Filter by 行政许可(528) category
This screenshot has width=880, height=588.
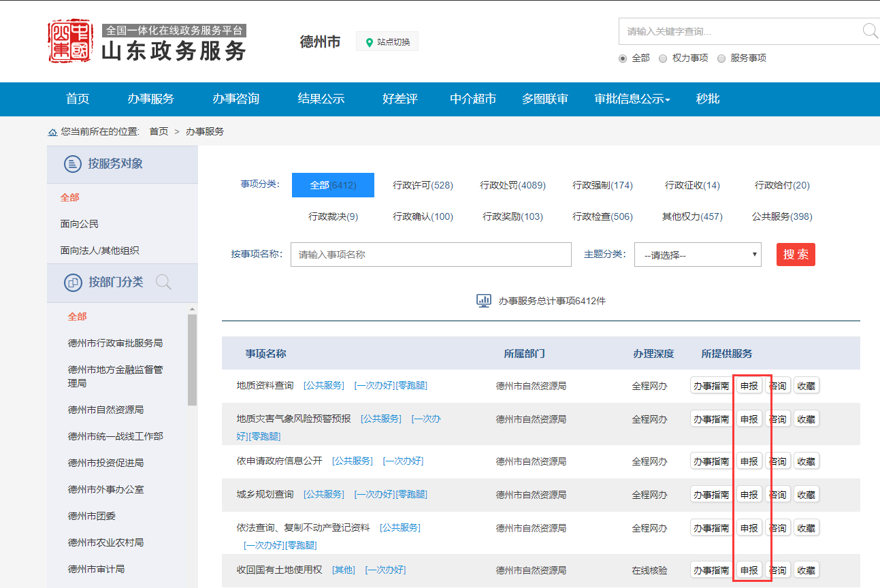point(423,185)
